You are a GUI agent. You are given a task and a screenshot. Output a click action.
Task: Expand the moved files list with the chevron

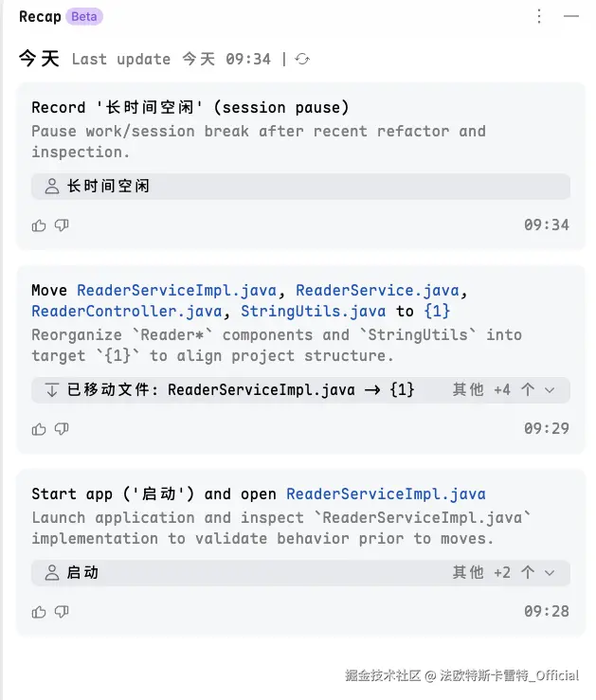(550, 389)
